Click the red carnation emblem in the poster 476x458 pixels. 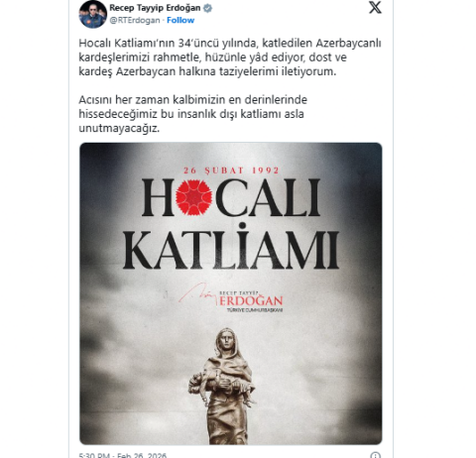193,197
